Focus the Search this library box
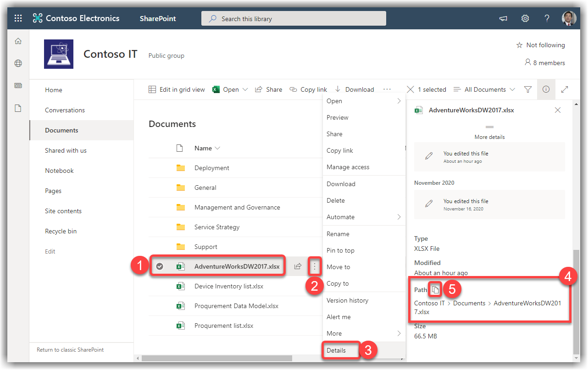This screenshot has height=370, width=588. pos(294,19)
